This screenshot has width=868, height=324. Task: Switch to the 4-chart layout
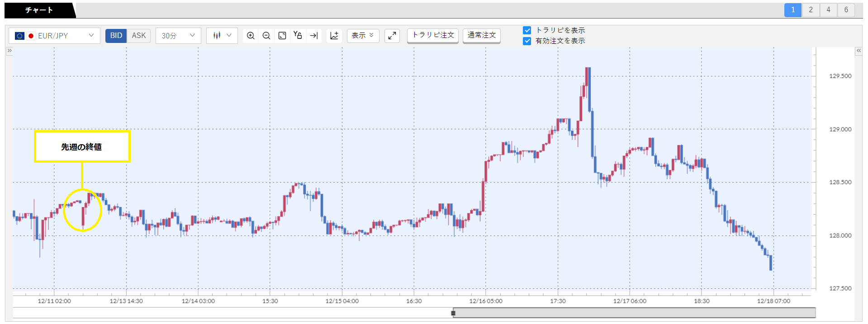pyautogui.click(x=828, y=10)
